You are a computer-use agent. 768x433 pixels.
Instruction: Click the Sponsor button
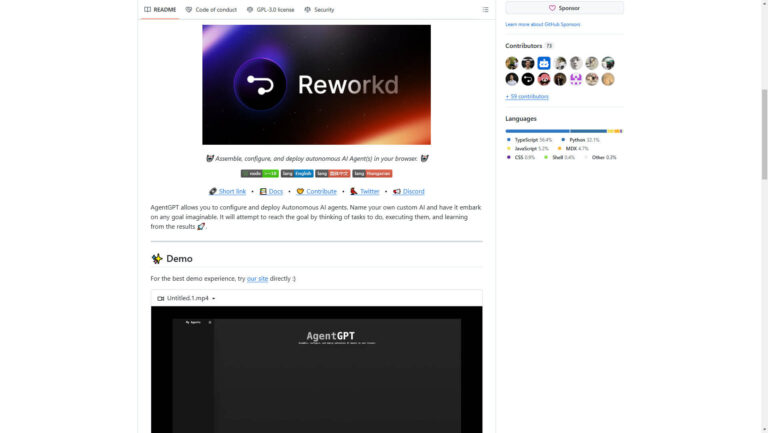(x=564, y=8)
